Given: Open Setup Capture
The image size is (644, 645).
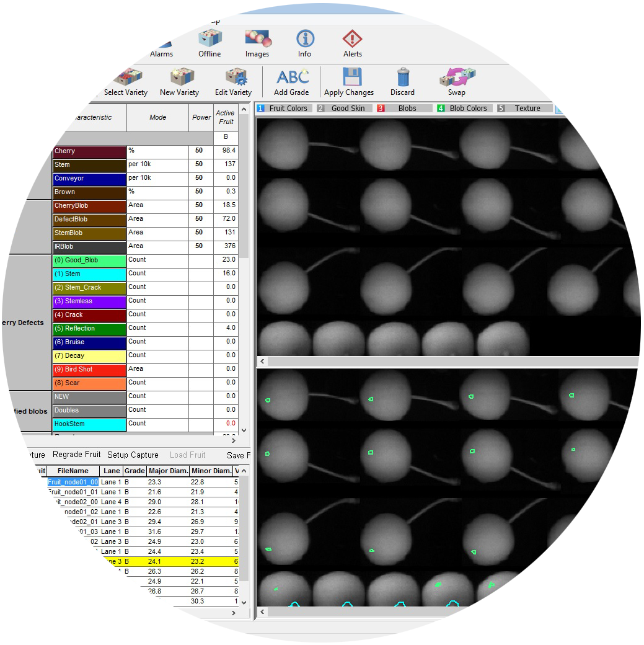Looking at the screenshot, I should point(133,454).
